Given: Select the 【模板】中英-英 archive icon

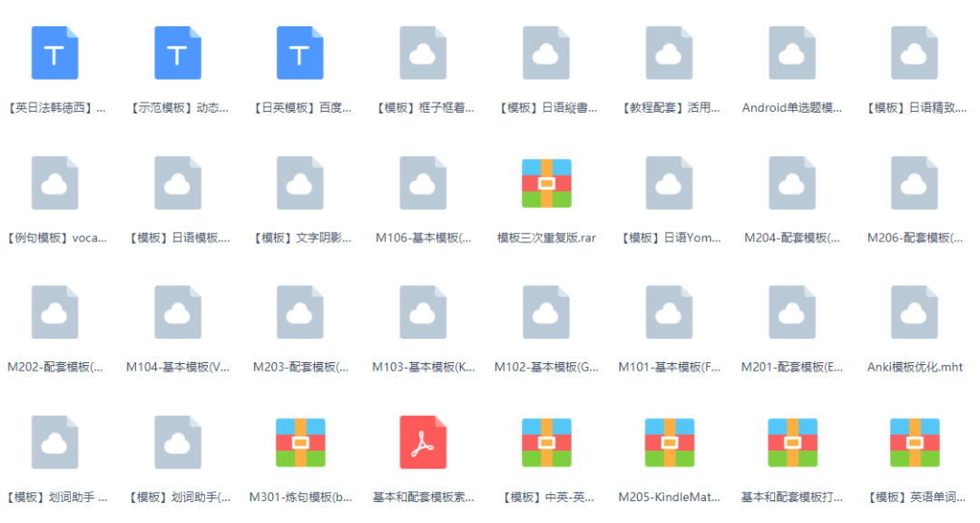Looking at the screenshot, I should click(x=547, y=443).
